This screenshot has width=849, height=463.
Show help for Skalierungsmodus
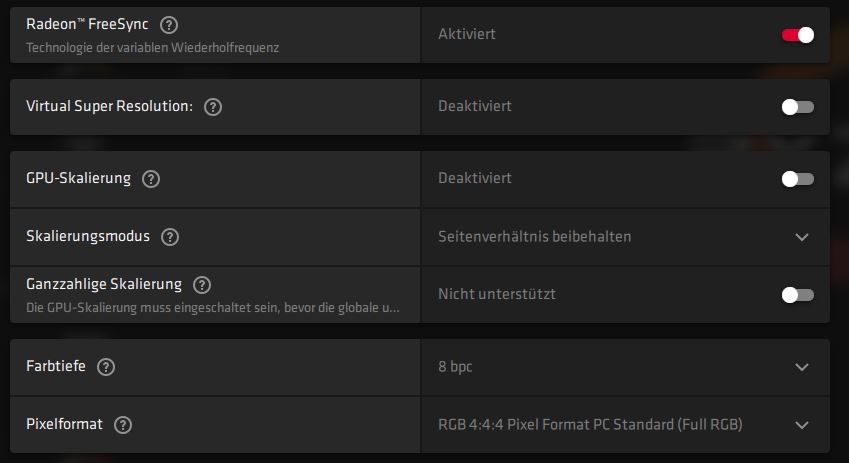(170, 237)
